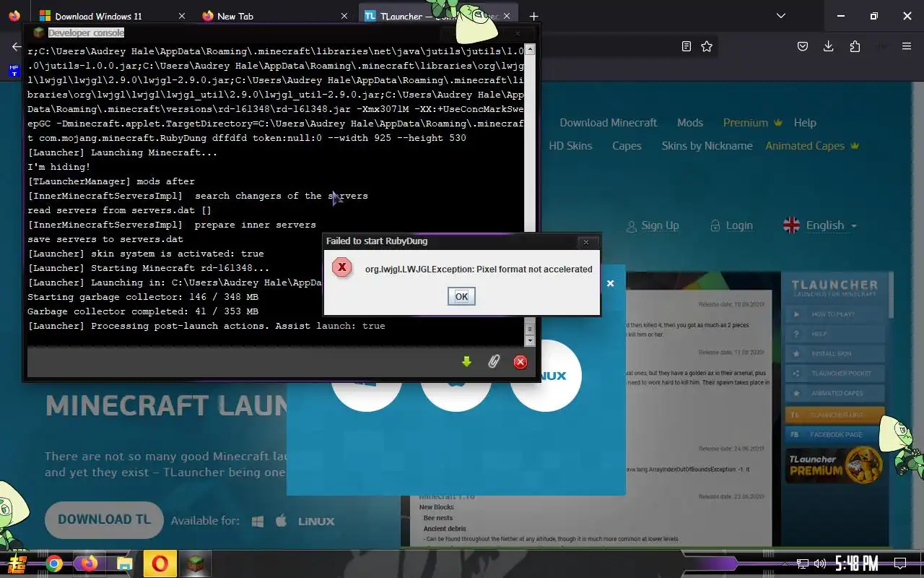Screen dimensions: 924x578
Task: Click the console scrollbar up arrow
Action: 530,49
